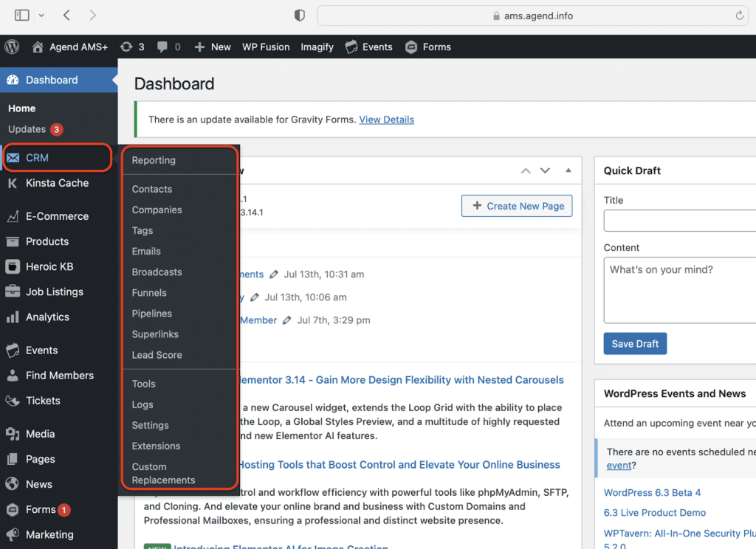The height and width of the screenshot is (549, 756).
Task: Click the Marketing megaphone icon
Action: point(13,534)
